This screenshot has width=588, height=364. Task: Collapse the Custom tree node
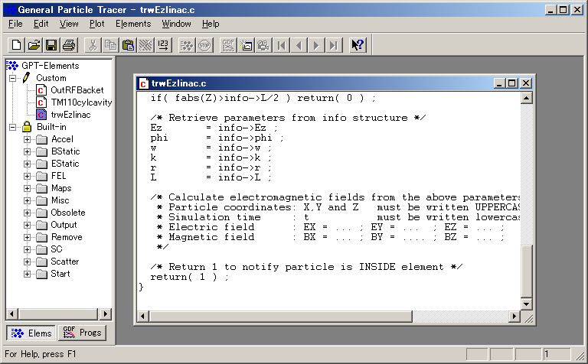13,78
